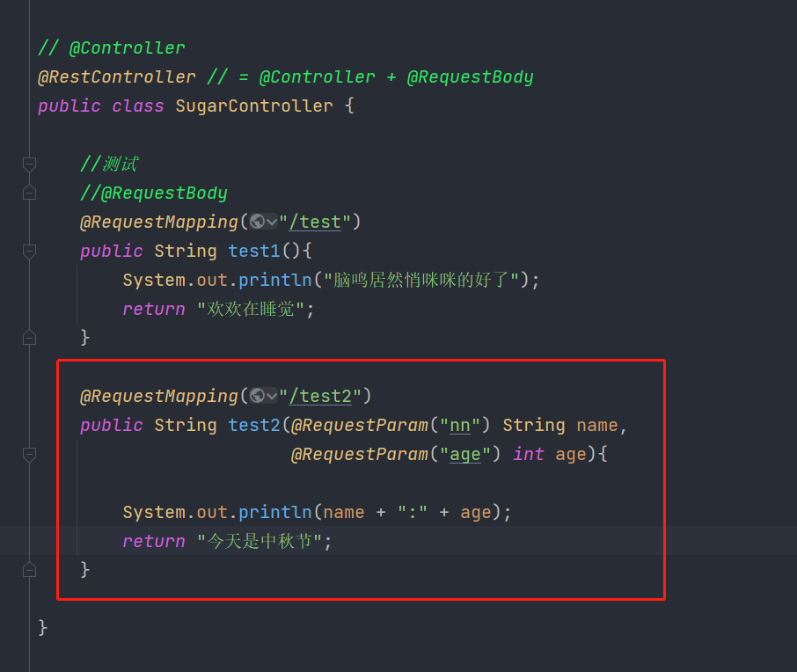
Task: Click the //@RequestBody commented annotation
Action: point(154,194)
